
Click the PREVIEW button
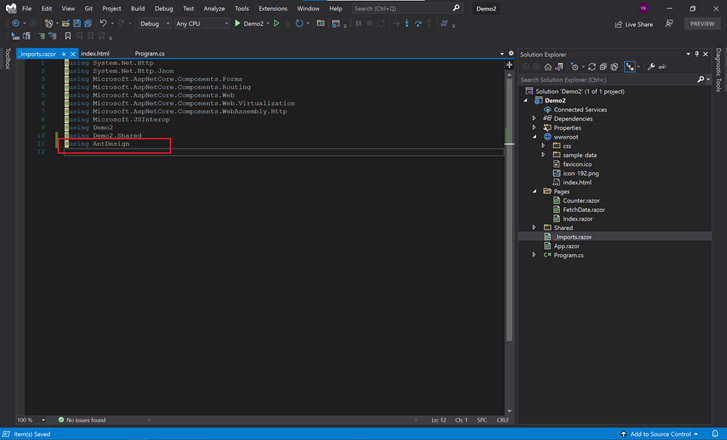point(702,24)
